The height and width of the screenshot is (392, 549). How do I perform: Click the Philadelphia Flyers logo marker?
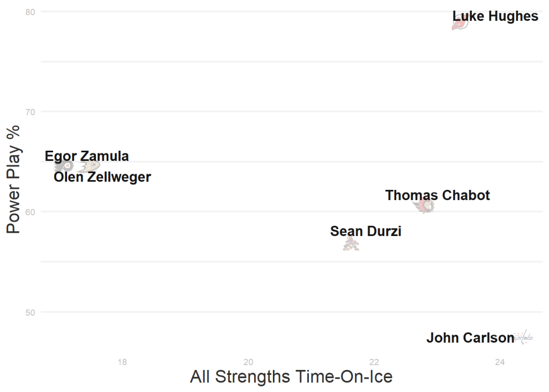(x=64, y=166)
